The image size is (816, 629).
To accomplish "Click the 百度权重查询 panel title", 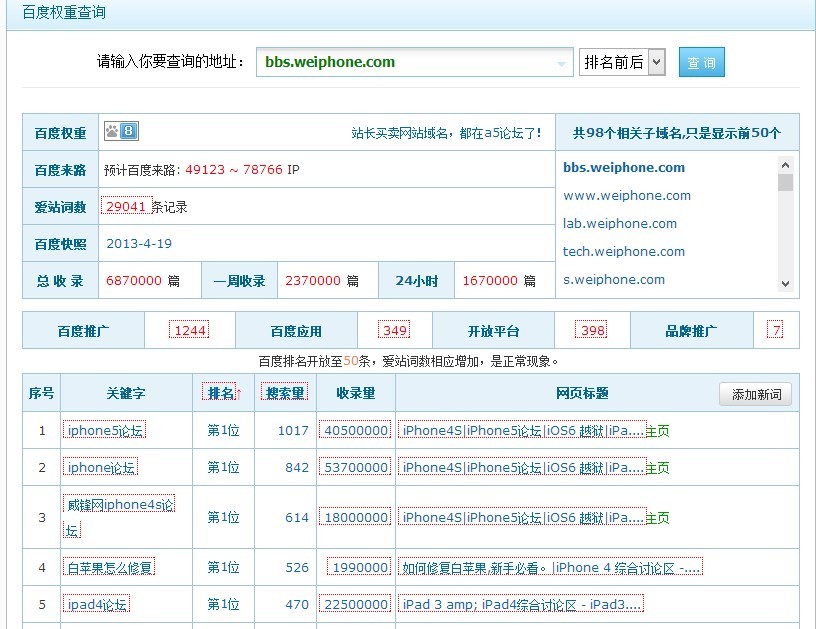I will coord(64,12).
